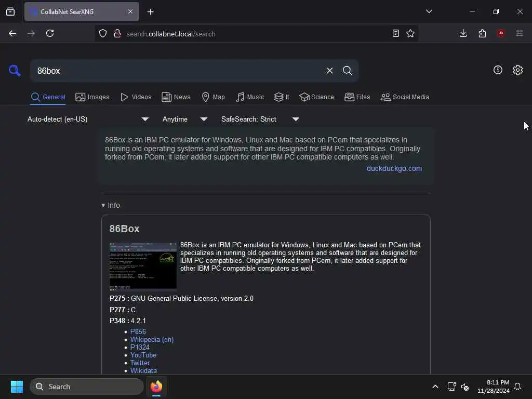
Task: Collapse the Info section
Action: point(111,205)
